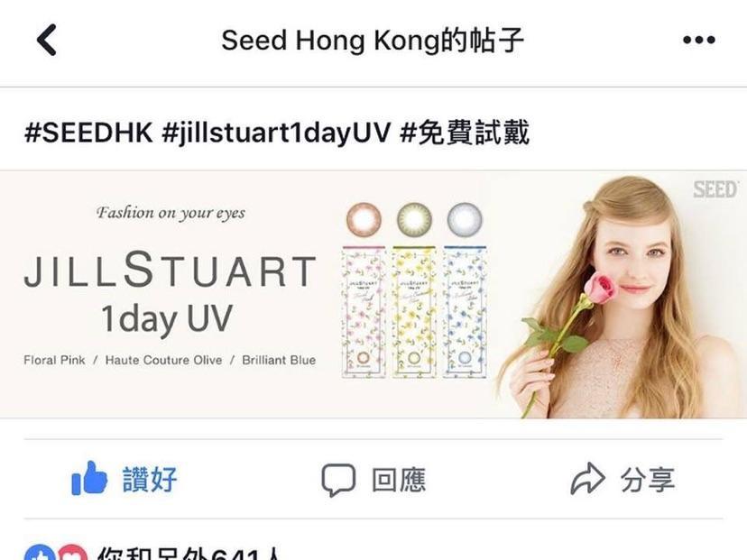The width and height of the screenshot is (747, 560).
Task: View people who reacted (641 others)
Action: pyautogui.click(x=188, y=554)
